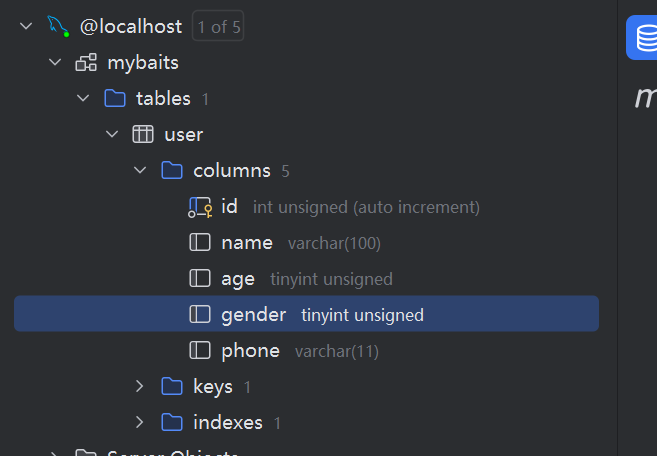Open the '1 of 5' schemas selector
The image size is (657, 456).
(218, 27)
